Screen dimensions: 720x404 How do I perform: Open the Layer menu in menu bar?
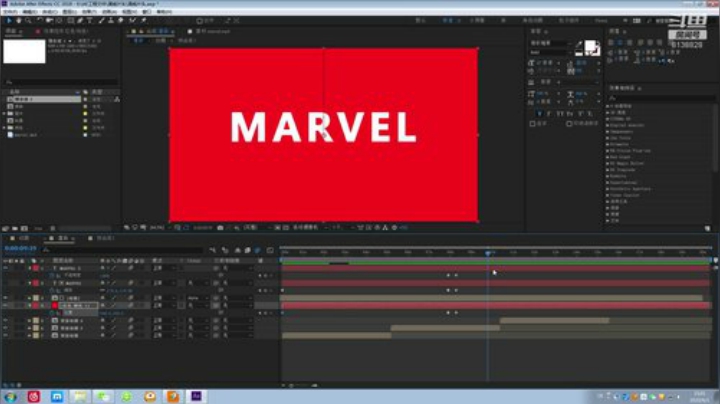[x=69, y=11]
